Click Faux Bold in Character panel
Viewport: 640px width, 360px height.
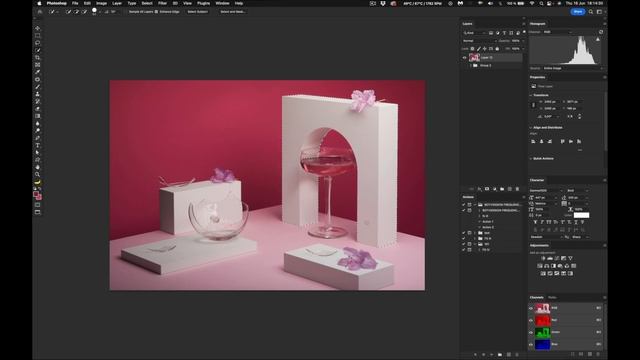[x=535, y=222]
